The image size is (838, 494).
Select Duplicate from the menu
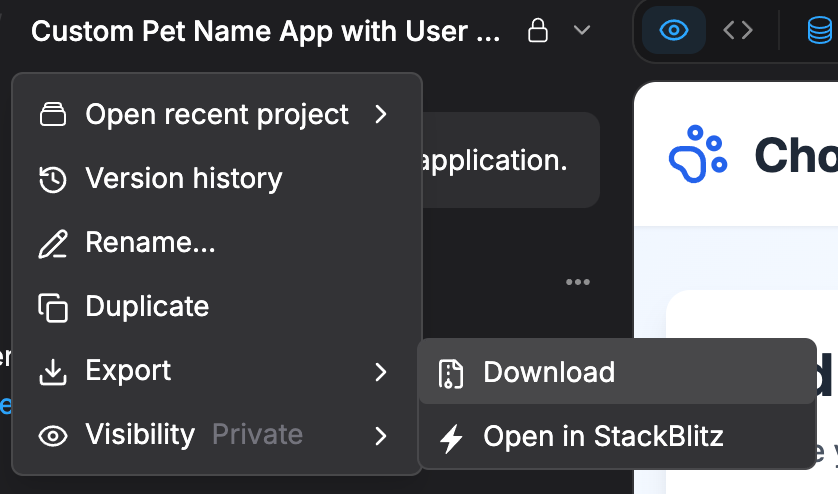(x=147, y=307)
